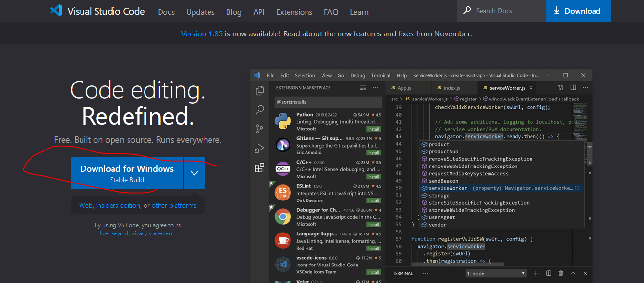
Task: Open the Learn navigation item
Action: pyautogui.click(x=359, y=12)
